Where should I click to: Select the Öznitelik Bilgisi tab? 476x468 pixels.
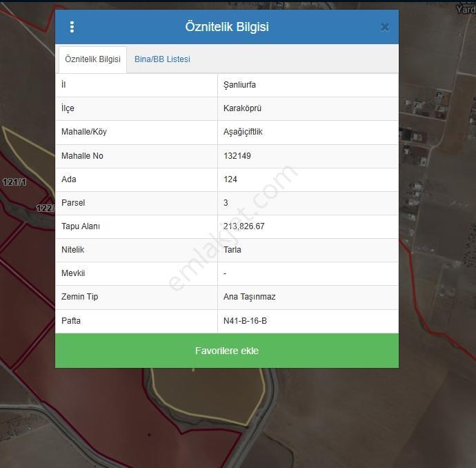[92, 59]
